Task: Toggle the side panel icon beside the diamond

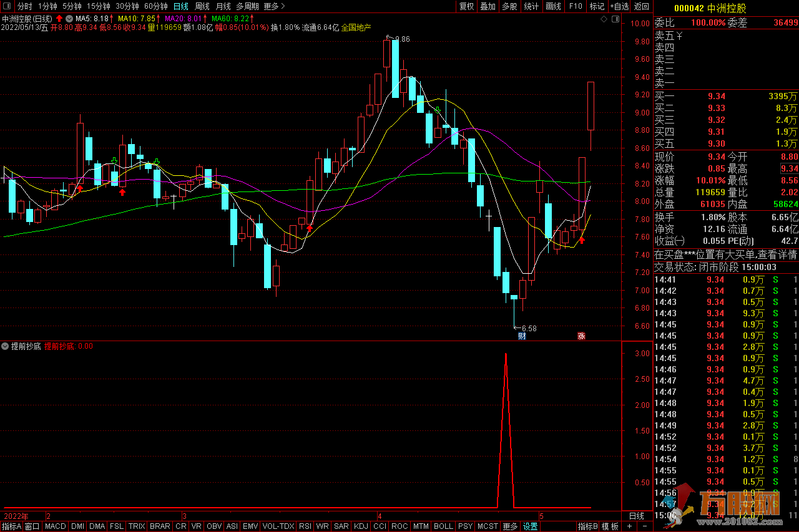Action: click(615, 20)
